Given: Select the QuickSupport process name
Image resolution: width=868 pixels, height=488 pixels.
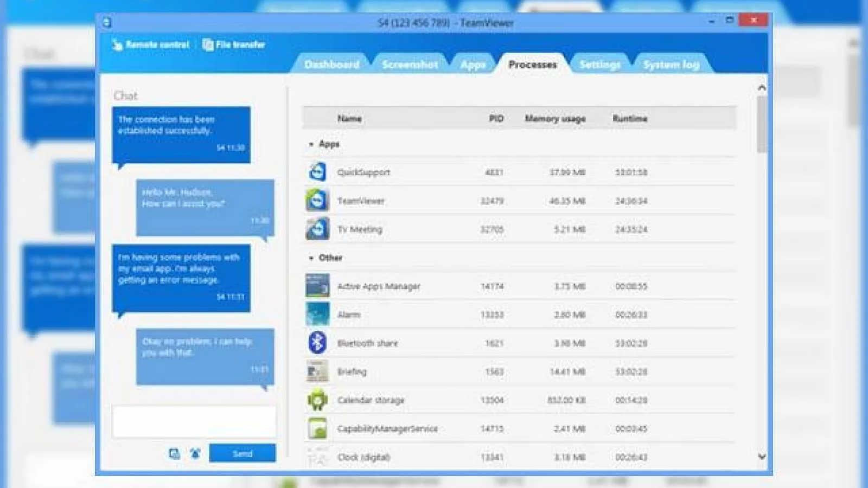Looking at the screenshot, I should click(363, 172).
